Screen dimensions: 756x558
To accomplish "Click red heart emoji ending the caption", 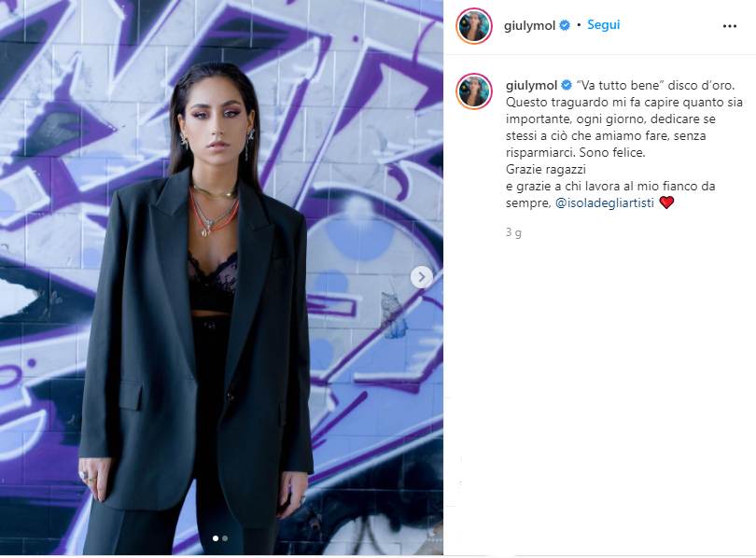I will [x=666, y=202].
